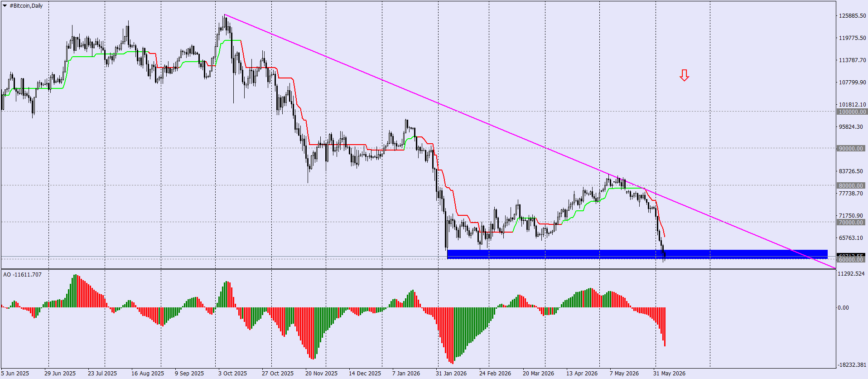Click the 27 Oct 2025 date label
Viewport: 868px width, 379px height.
278,374
